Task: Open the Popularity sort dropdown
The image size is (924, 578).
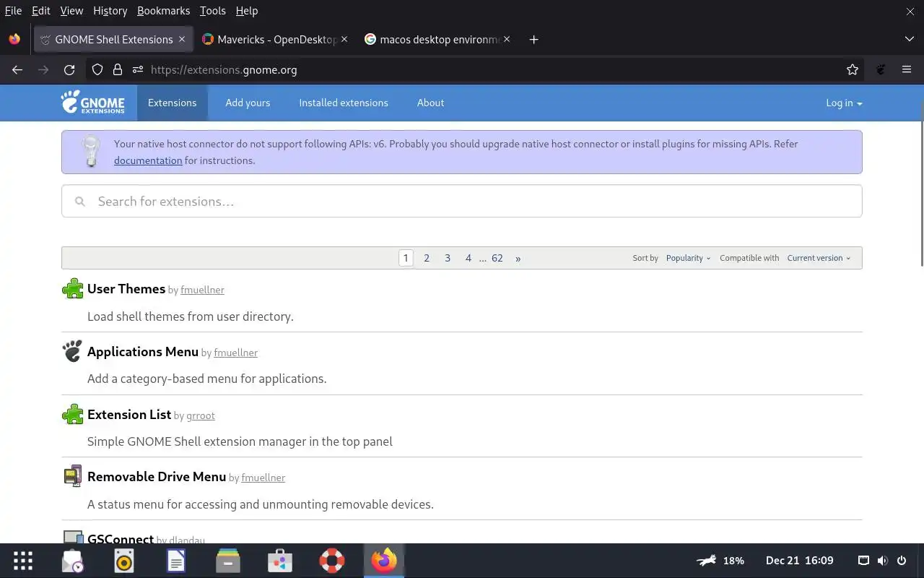Action: pyautogui.click(x=688, y=258)
